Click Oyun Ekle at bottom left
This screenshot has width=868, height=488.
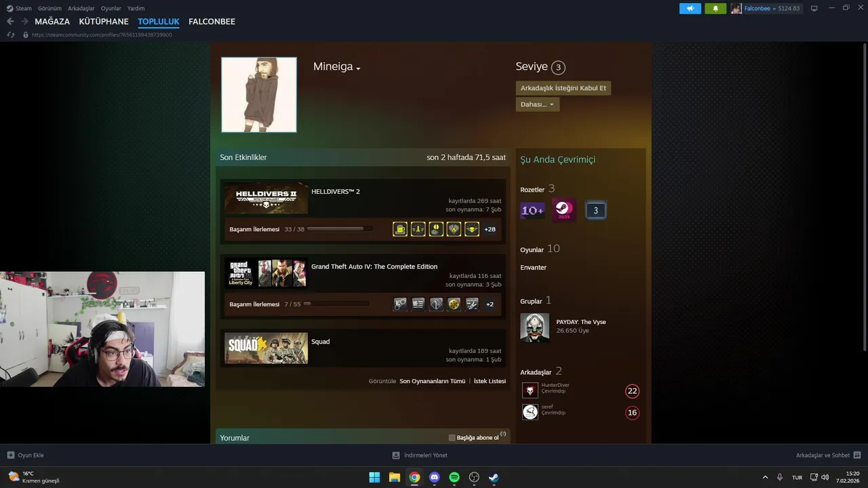coord(25,455)
